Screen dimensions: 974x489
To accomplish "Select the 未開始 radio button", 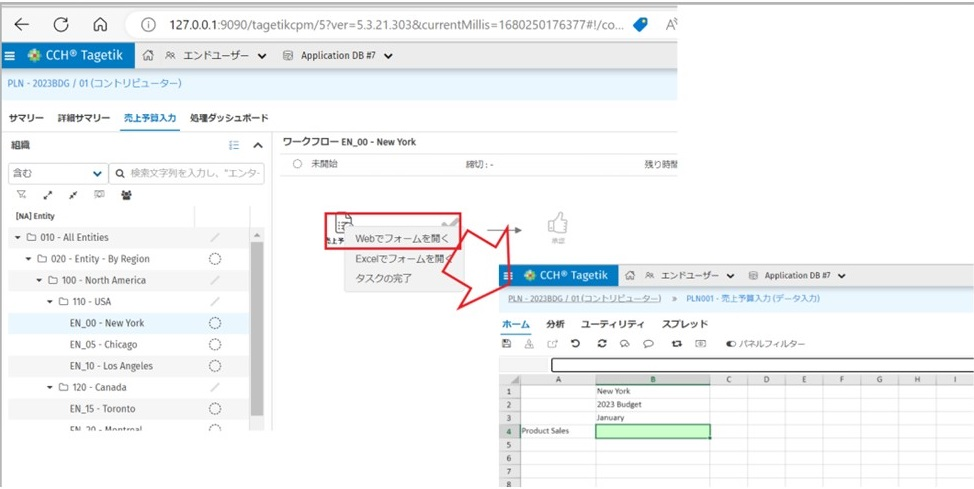I will click(x=297, y=163).
